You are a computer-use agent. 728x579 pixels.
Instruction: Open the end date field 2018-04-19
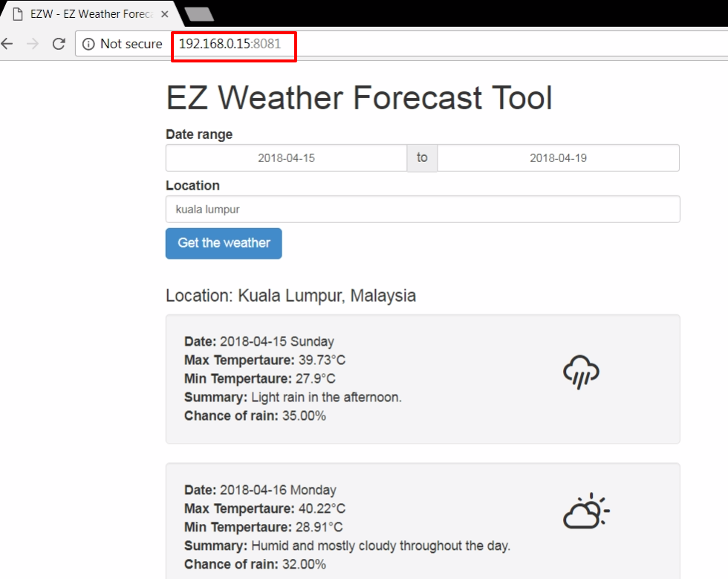[x=558, y=158]
